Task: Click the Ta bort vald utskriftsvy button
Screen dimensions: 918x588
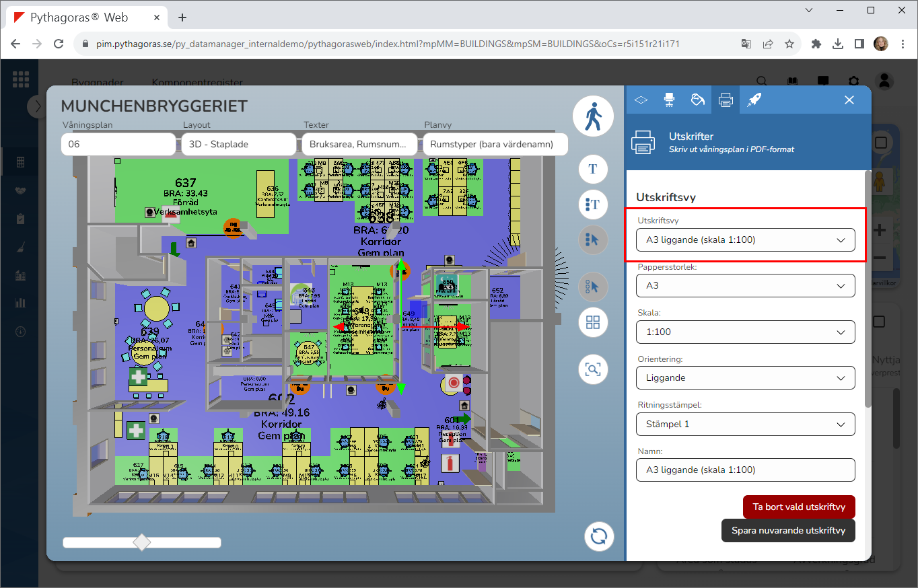Action: coord(798,507)
